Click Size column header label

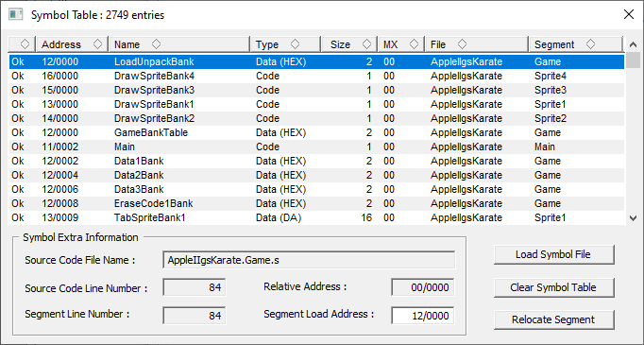pos(340,44)
